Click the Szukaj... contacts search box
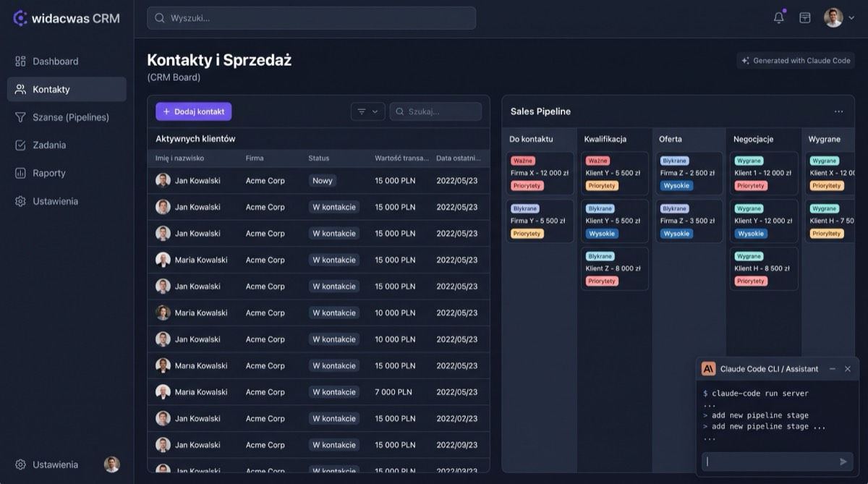The width and height of the screenshot is (868, 484). (435, 111)
